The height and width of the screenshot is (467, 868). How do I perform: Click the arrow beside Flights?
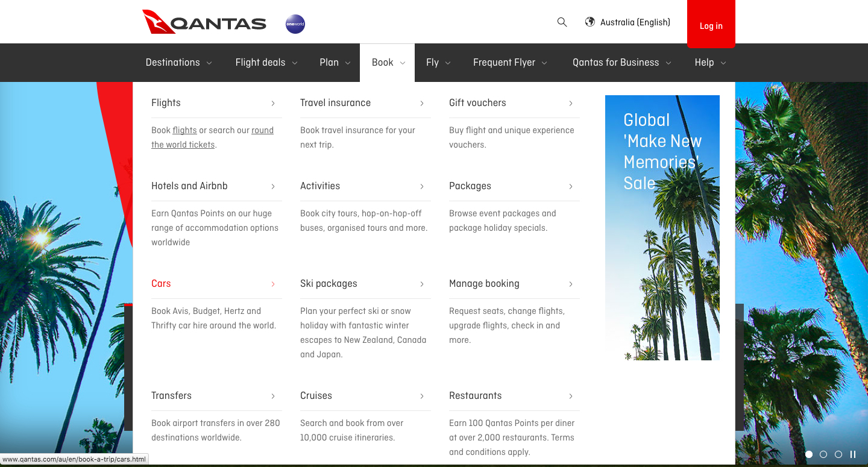(273, 103)
